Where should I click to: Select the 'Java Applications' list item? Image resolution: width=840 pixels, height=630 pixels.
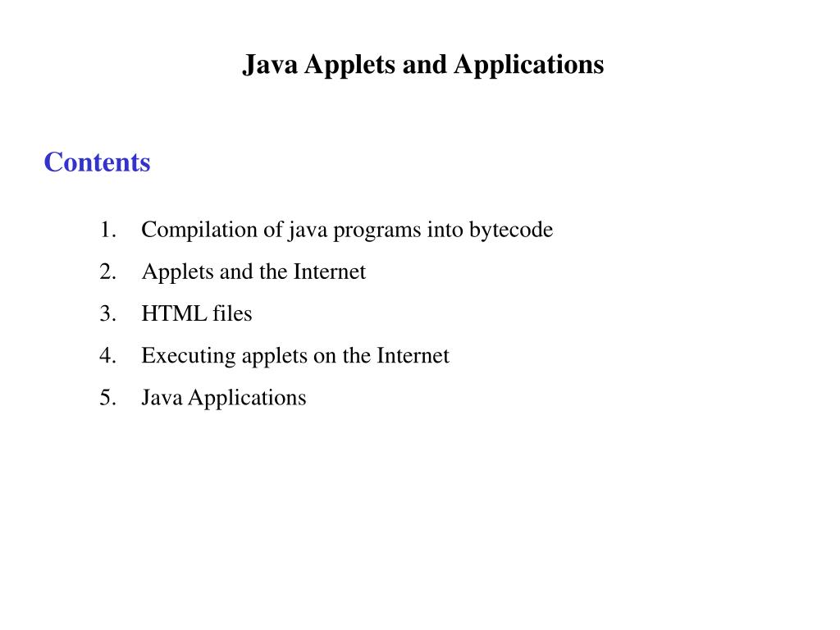[x=224, y=398]
